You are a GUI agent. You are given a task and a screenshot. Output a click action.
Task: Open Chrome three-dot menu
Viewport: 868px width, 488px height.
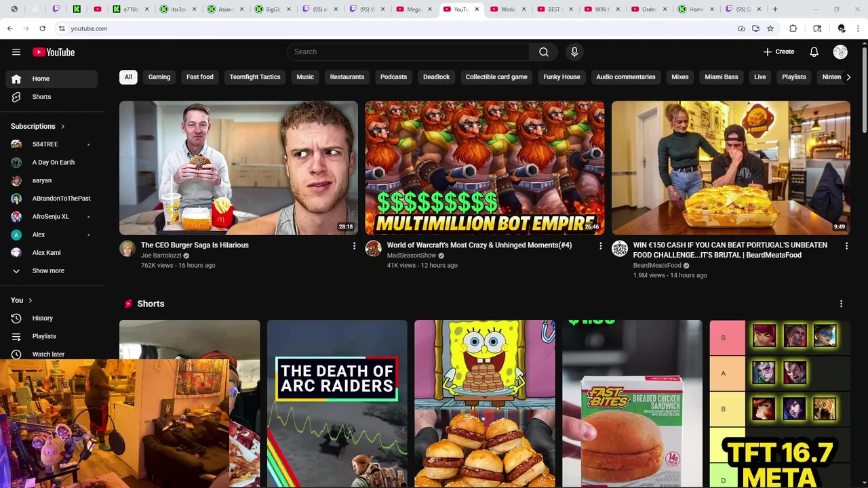[859, 28]
